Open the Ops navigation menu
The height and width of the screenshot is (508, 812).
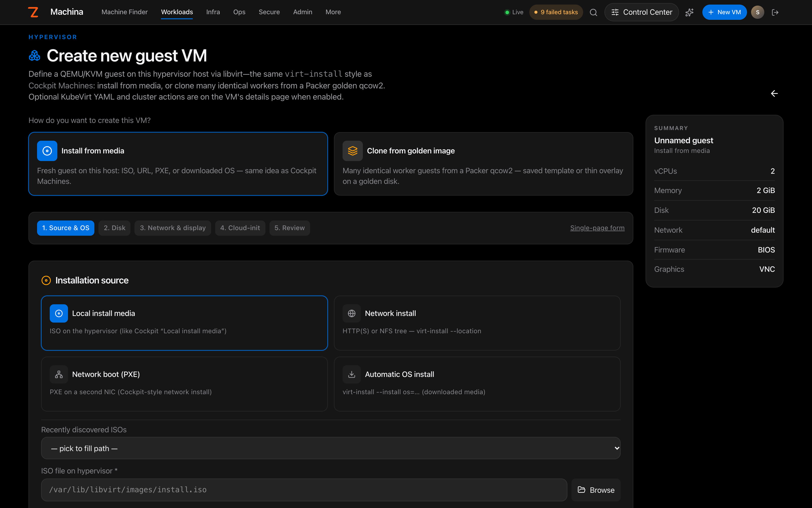click(239, 12)
